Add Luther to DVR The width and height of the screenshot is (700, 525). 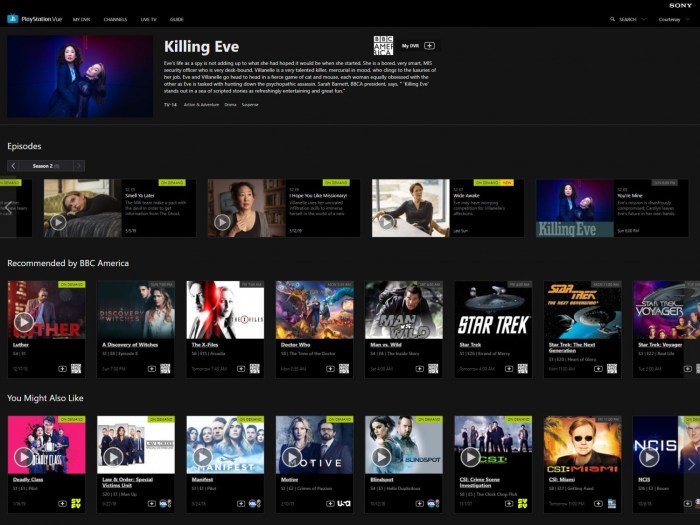point(62,369)
